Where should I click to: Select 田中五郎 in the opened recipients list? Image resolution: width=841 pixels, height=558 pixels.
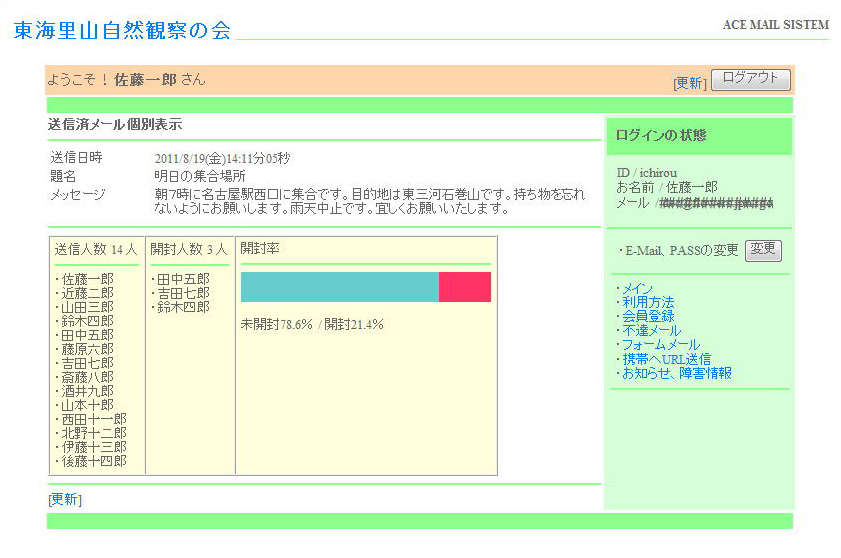click(x=183, y=279)
